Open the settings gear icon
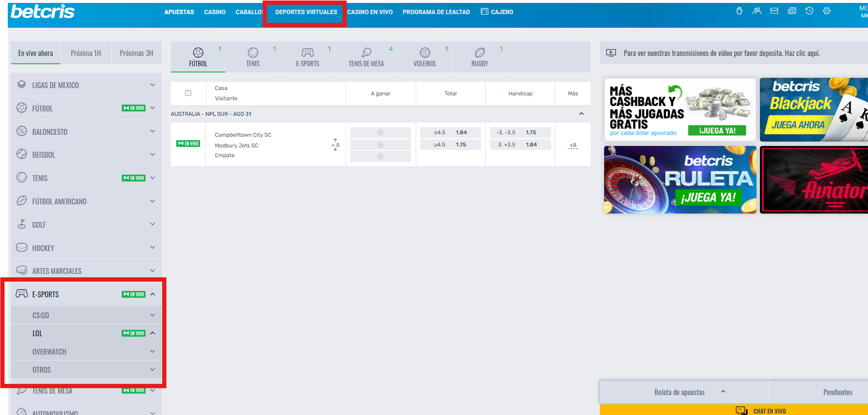Image resolution: width=868 pixels, height=415 pixels. [827, 11]
